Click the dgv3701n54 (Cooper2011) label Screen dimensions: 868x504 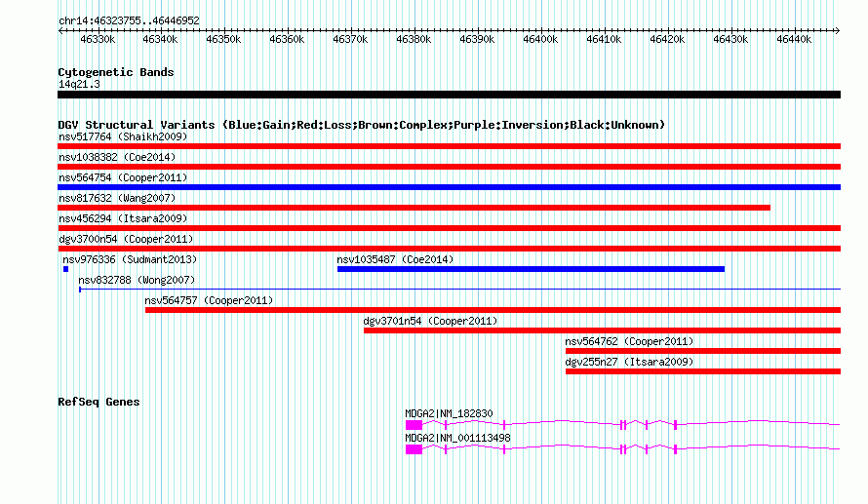(x=430, y=321)
